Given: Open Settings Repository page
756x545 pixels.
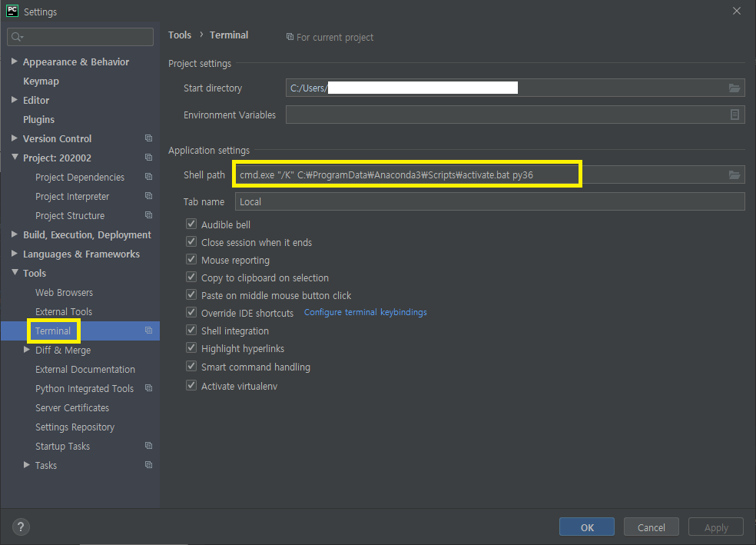Looking at the screenshot, I should (75, 427).
